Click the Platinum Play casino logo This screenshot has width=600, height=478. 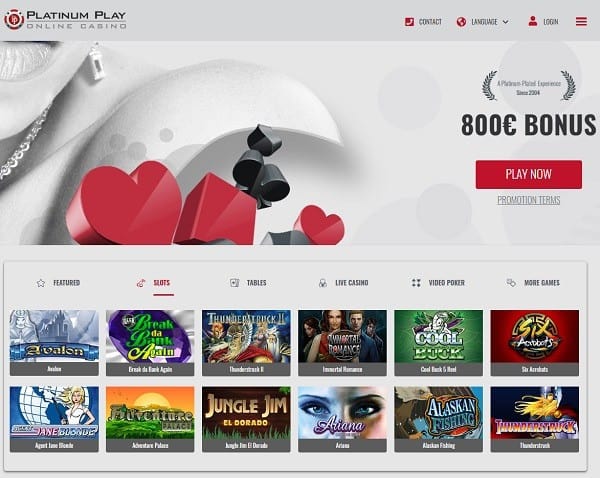(x=65, y=20)
